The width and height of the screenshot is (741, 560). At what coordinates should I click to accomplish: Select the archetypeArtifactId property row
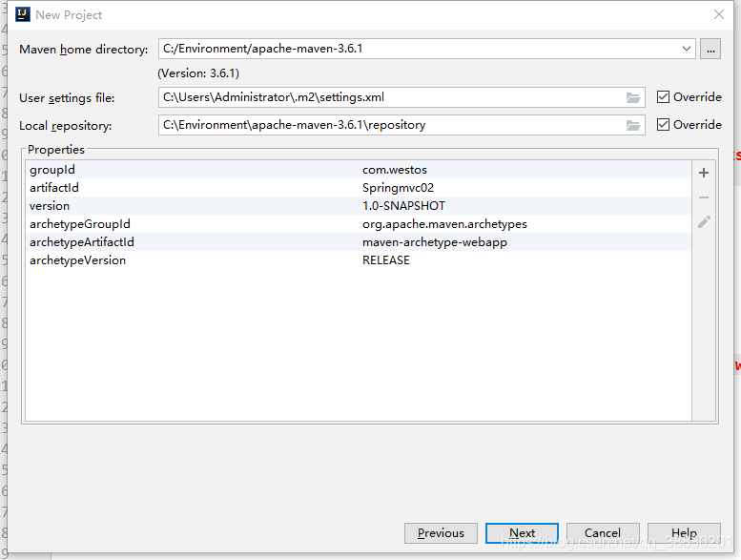point(359,242)
